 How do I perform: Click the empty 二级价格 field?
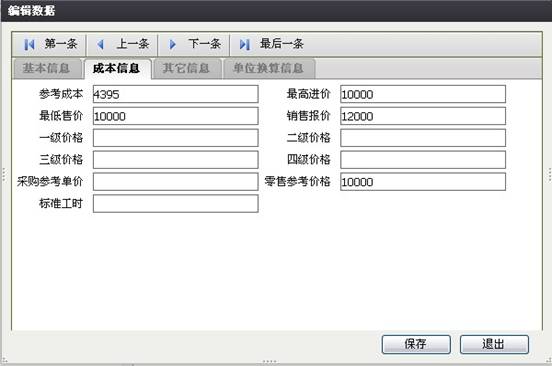click(423, 138)
